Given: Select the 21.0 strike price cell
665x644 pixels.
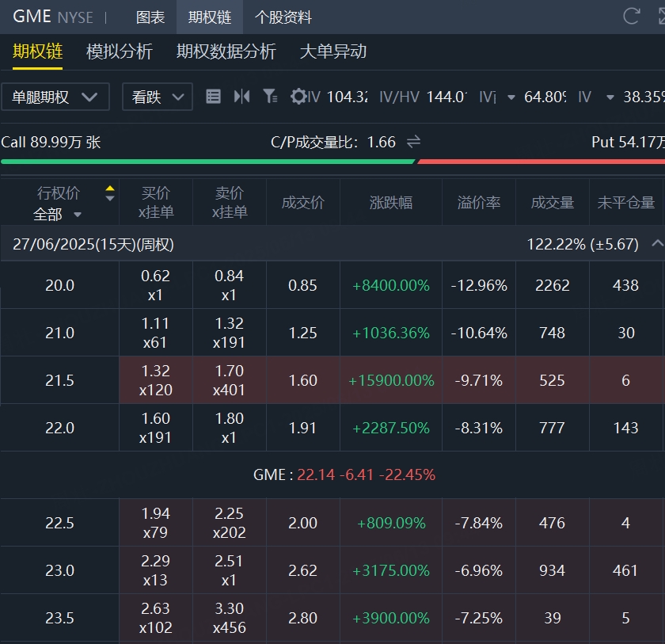Looking at the screenshot, I should coord(60,333).
